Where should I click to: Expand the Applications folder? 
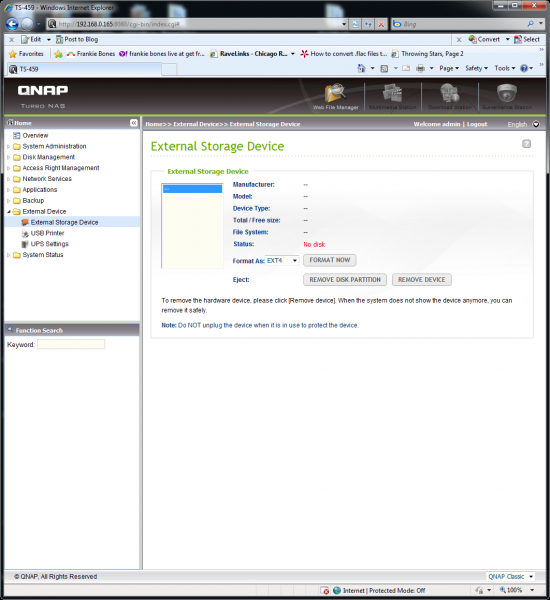click(x=8, y=190)
